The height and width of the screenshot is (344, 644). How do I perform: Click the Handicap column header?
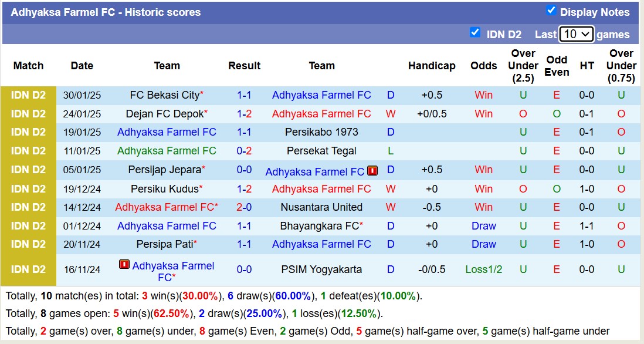click(432, 66)
